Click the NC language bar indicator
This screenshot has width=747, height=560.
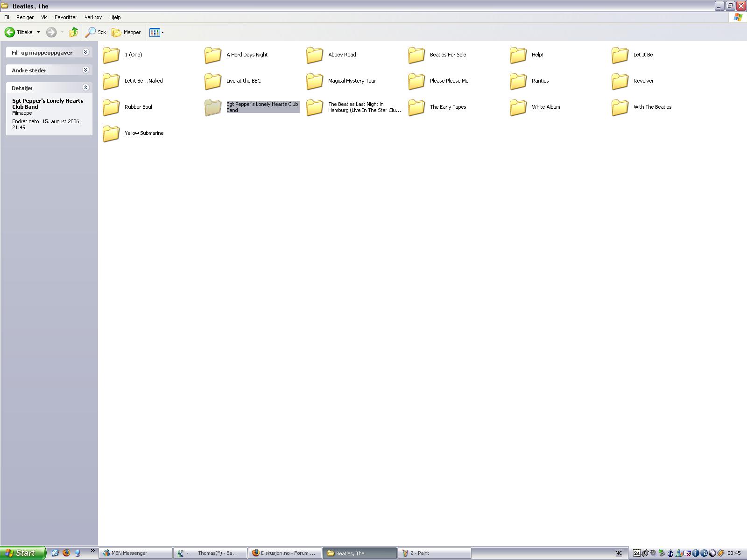click(619, 553)
